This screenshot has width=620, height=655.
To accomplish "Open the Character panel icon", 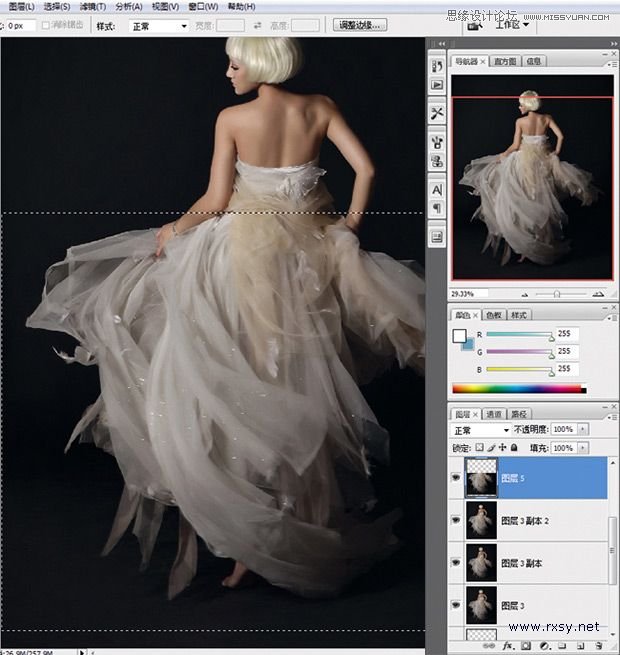I will tap(437, 190).
